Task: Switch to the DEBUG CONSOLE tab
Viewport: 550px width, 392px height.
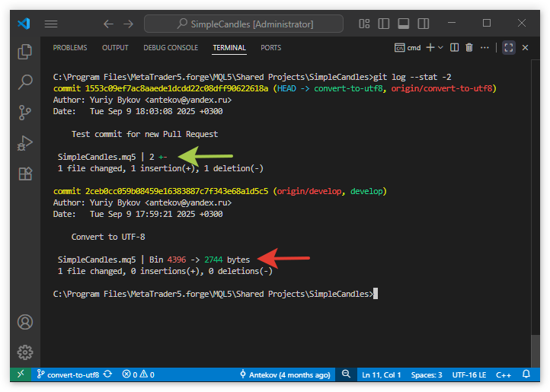Action: coord(171,48)
